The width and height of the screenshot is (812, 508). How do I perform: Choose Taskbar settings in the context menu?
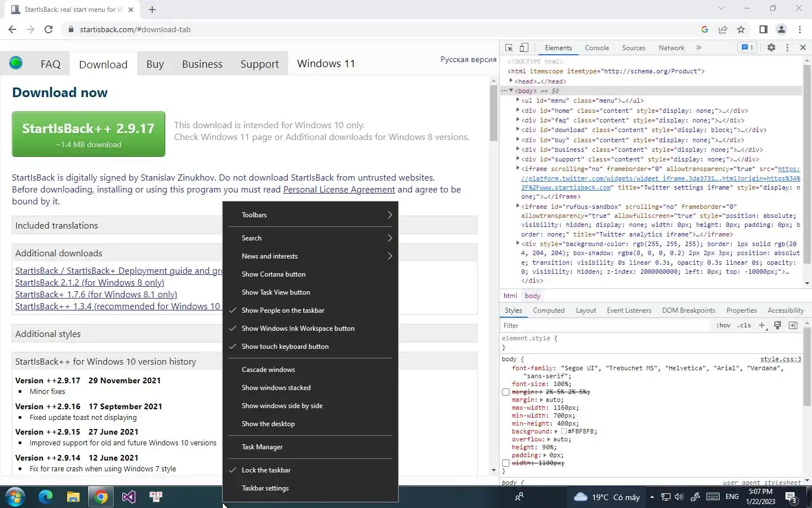click(310, 488)
